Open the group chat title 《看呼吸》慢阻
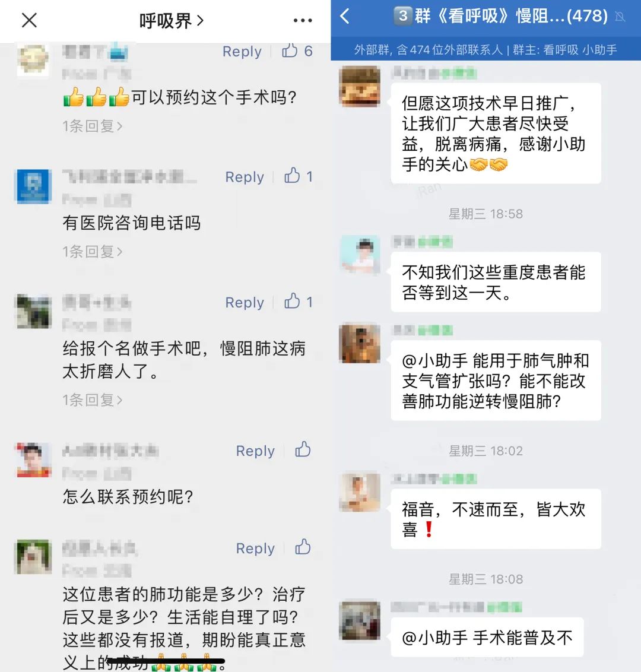The width and height of the screenshot is (641, 672). point(500,16)
